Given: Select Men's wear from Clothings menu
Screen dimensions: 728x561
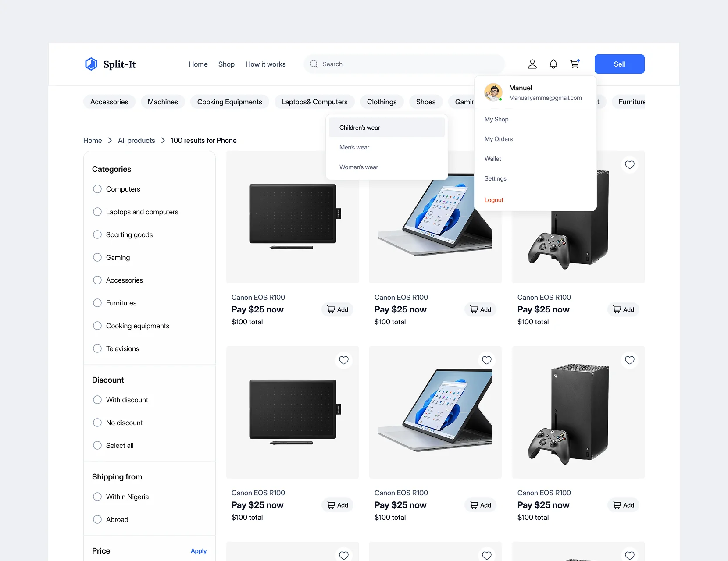Looking at the screenshot, I should pos(387,147).
